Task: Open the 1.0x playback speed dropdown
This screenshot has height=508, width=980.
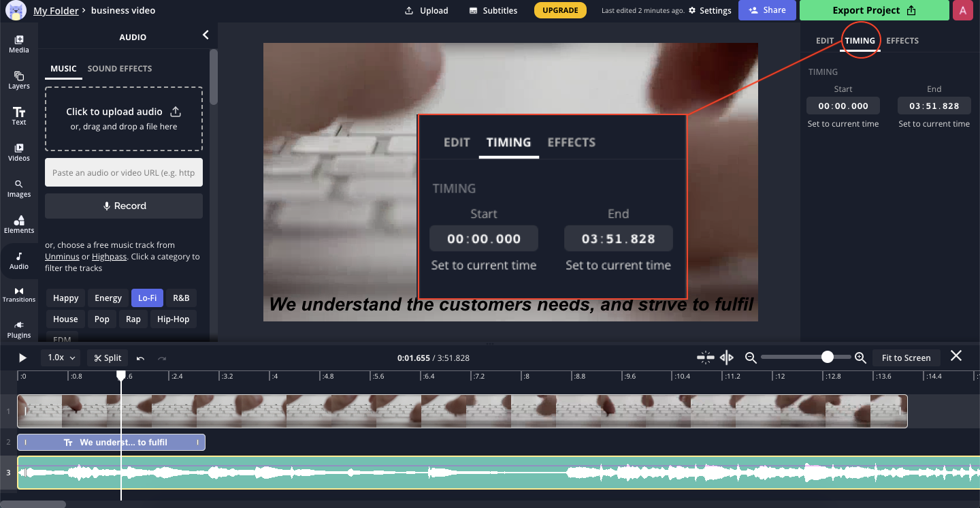Action: [61, 358]
